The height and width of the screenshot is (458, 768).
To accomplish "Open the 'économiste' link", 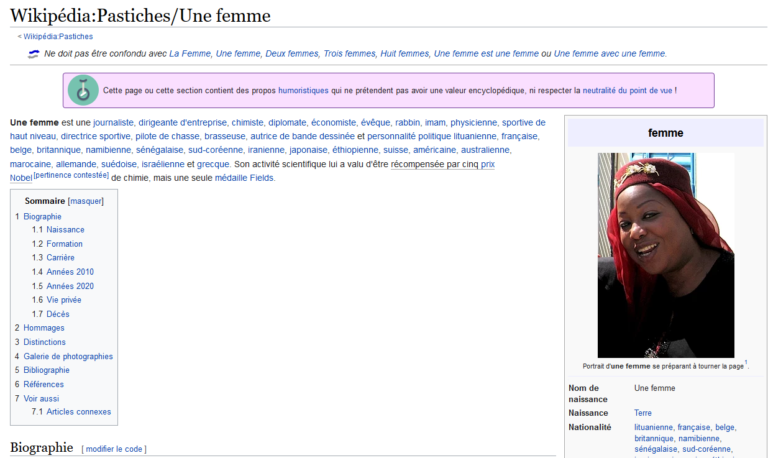I will 334,122.
